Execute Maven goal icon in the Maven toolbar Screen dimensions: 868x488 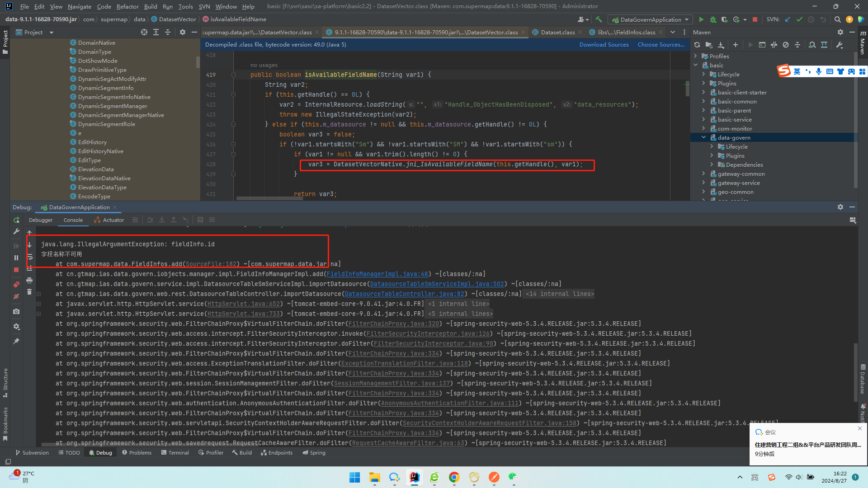(762, 45)
